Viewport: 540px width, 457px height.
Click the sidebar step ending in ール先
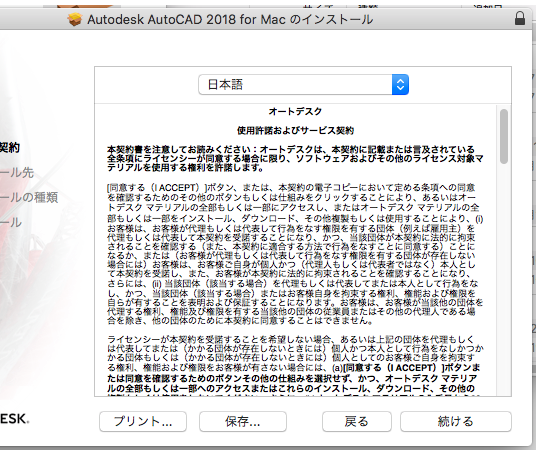pos(17,173)
